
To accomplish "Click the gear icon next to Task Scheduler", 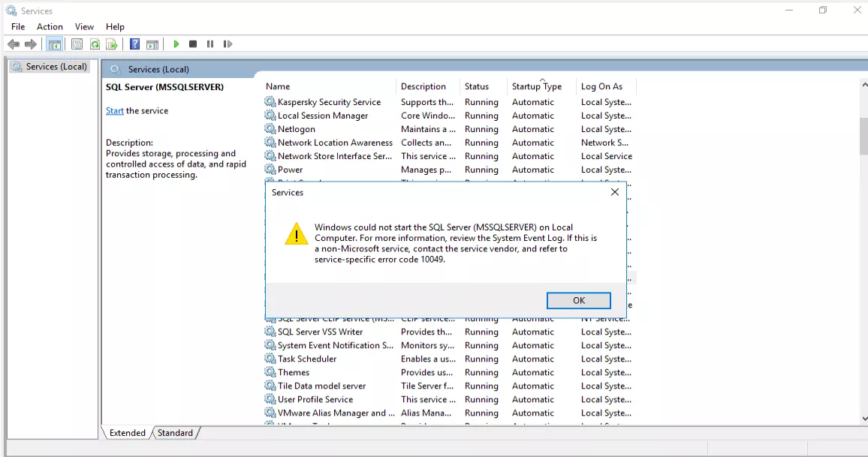I will point(270,359).
